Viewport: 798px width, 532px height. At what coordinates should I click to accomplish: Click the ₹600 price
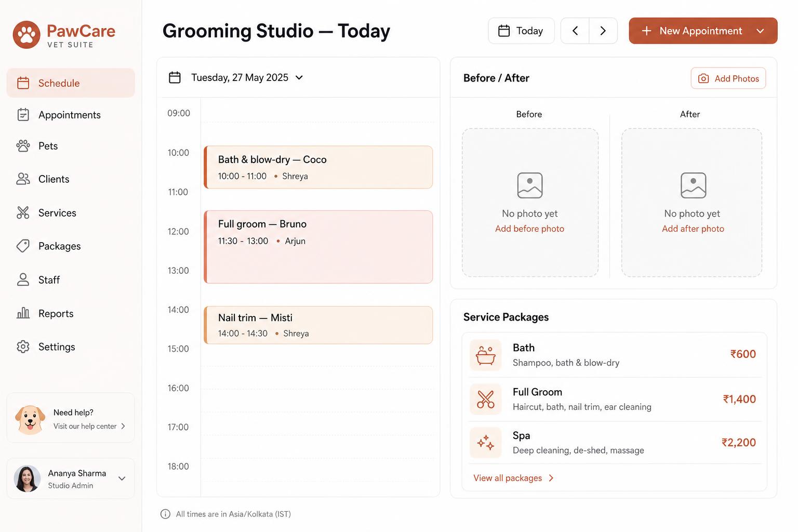click(743, 354)
